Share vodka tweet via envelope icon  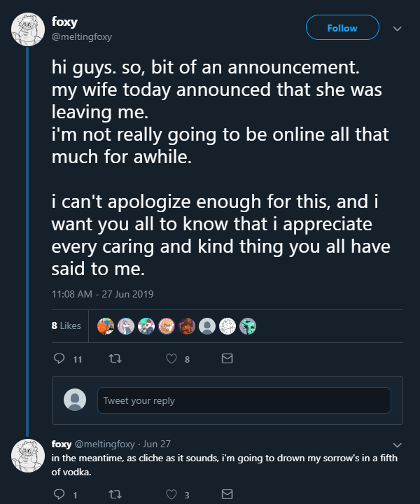[x=227, y=495]
